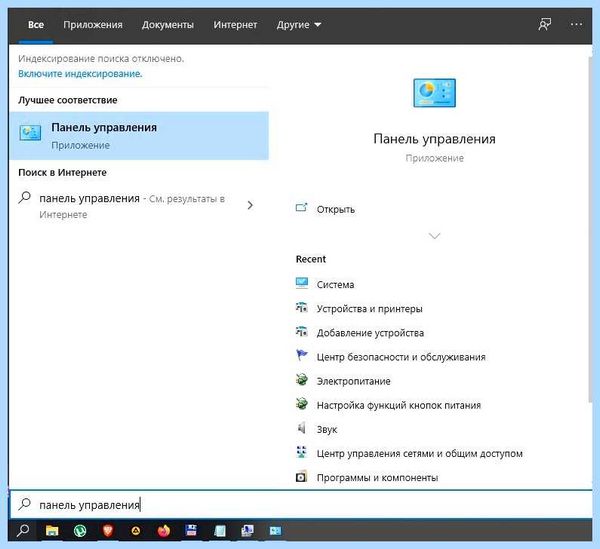Viewport: 600px width, 549px height.
Task: Open File Explorer from taskbar
Action: pos(52,530)
